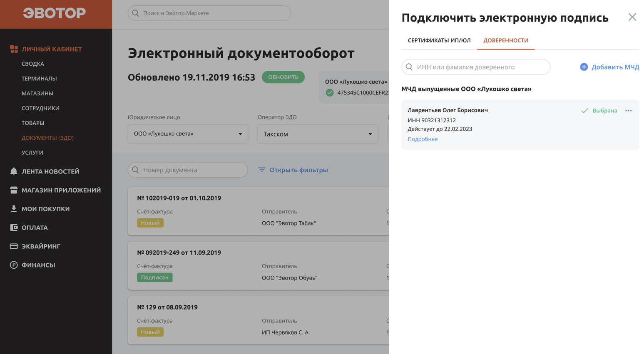Image resolution: width=644 pixels, height=354 pixels.
Task: Open Оператор ЭДО dropdown Такском
Action: tap(318, 134)
